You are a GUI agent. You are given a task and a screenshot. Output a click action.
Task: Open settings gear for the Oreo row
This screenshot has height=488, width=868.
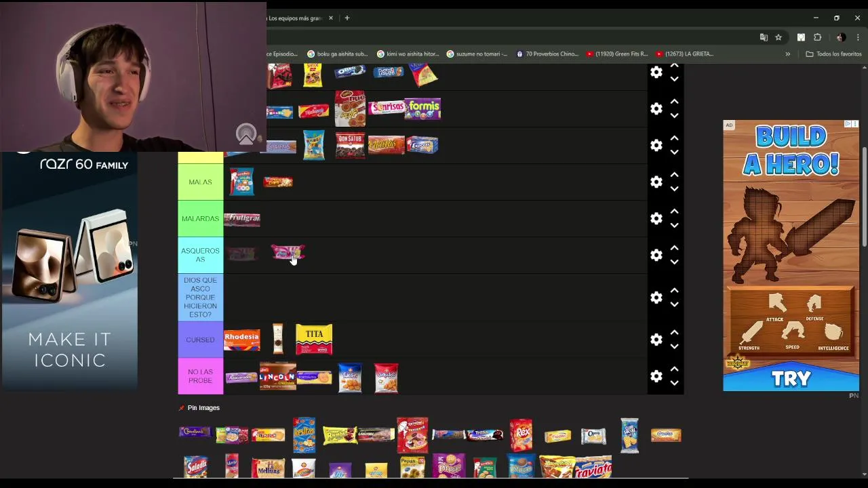(x=656, y=72)
